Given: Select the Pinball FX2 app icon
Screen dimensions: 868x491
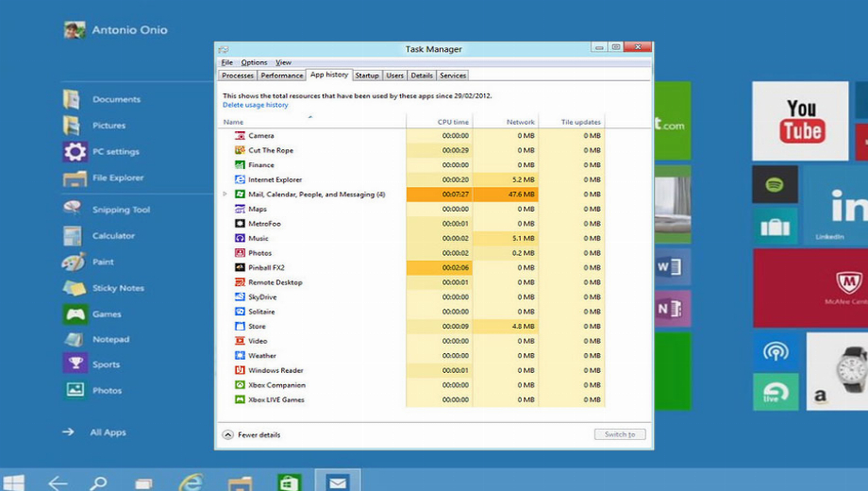Looking at the screenshot, I should point(240,267).
